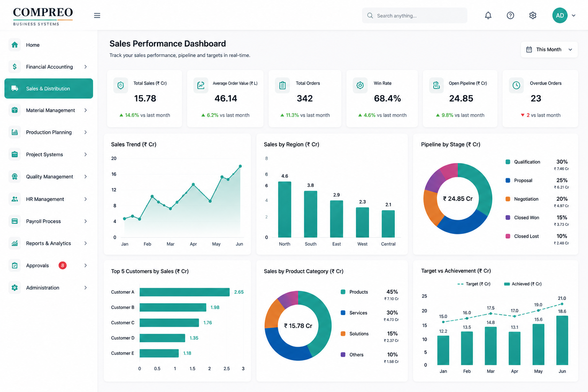Screen dimensions: 588x392
Task: Click the calendar icon in This Month
Action: click(x=529, y=49)
